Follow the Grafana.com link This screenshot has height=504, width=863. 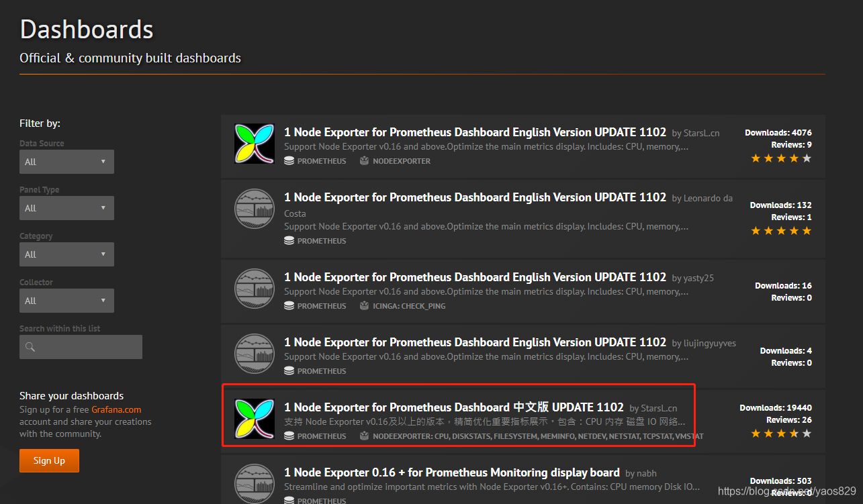116,409
